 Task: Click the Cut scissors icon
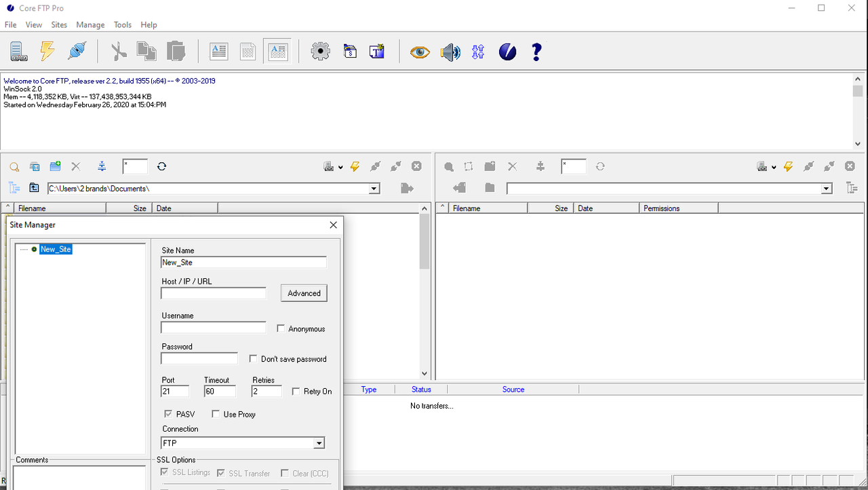(119, 52)
